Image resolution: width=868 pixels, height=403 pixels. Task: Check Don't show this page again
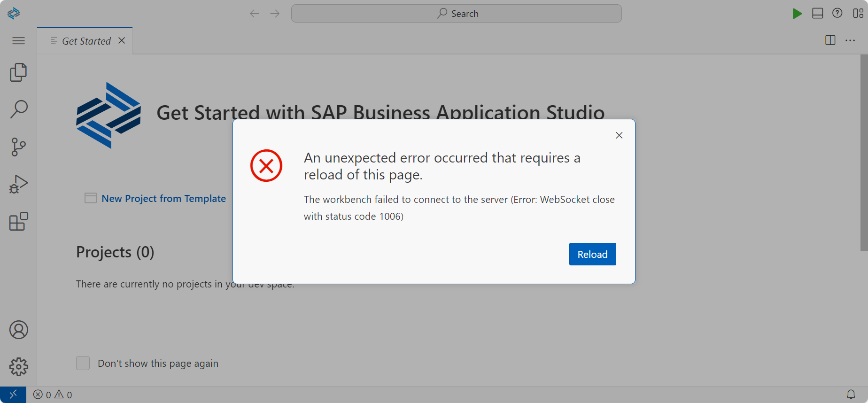[83, 363]
